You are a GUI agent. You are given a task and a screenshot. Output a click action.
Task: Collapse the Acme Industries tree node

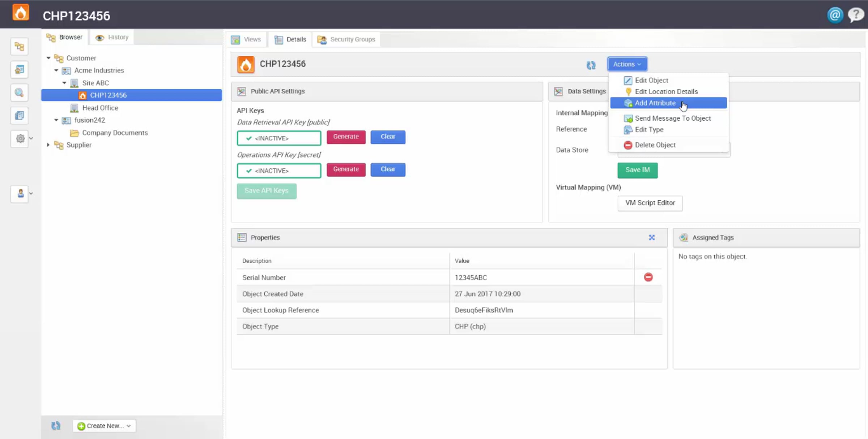(x=56, y=70)
